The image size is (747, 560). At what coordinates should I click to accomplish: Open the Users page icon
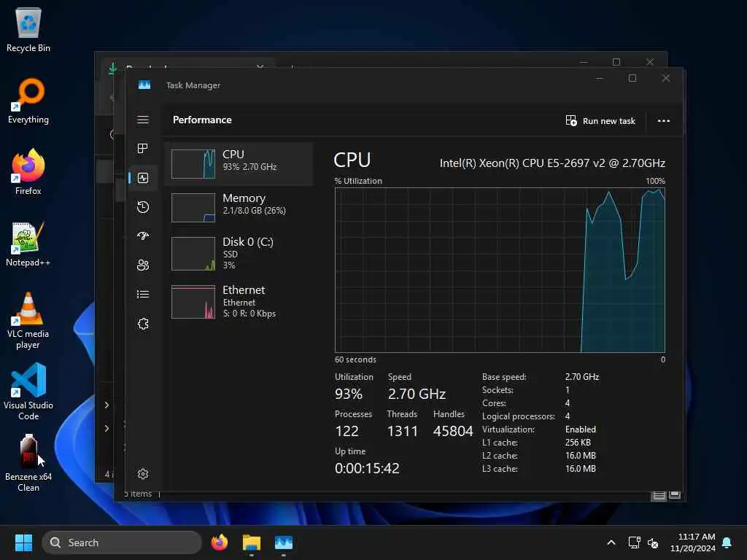coord(143,265)
